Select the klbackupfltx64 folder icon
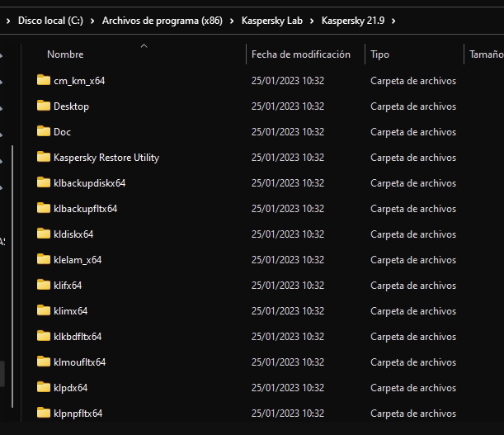The height and width of the screenshot is (435, 504). point(44,208)
